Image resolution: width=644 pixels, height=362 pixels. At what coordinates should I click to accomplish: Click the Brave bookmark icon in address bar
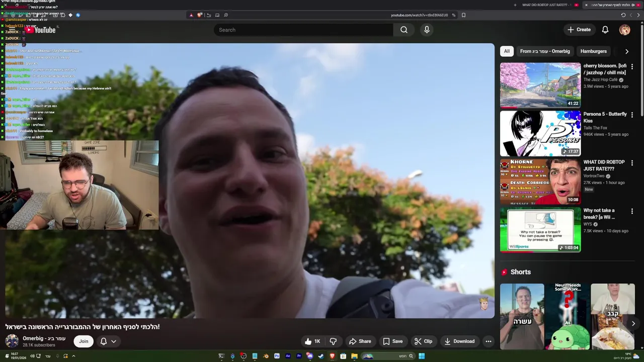463,15
